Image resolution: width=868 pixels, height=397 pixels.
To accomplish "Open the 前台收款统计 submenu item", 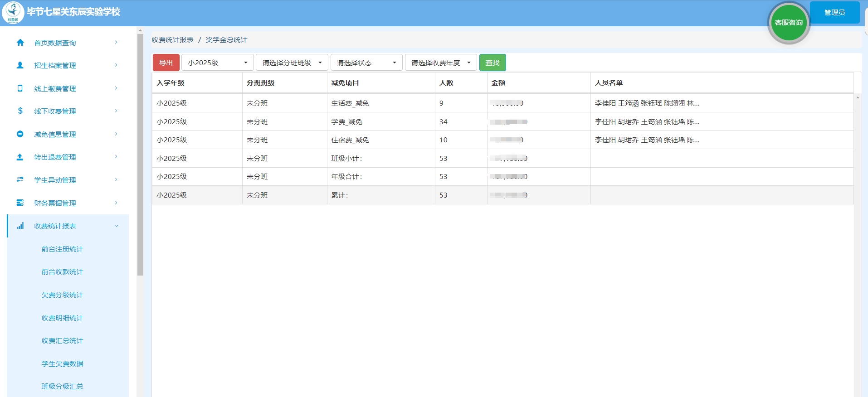I will point(62,272).
